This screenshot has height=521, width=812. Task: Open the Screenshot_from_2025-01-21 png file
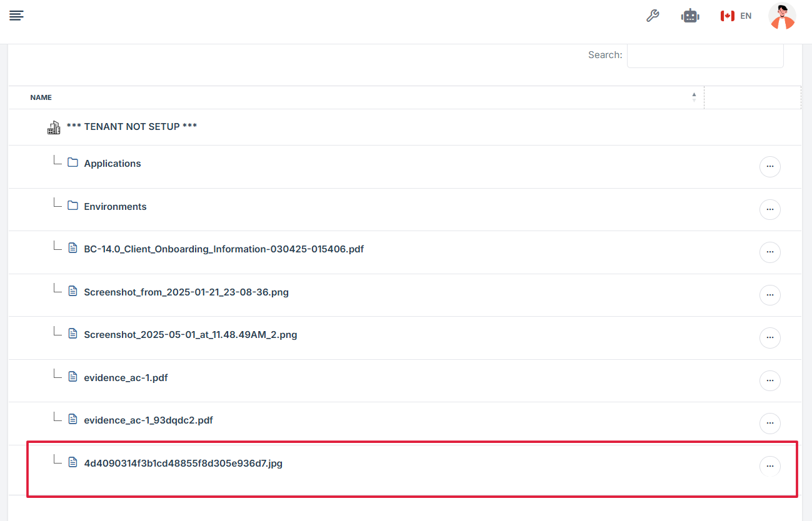coord(186,292)
